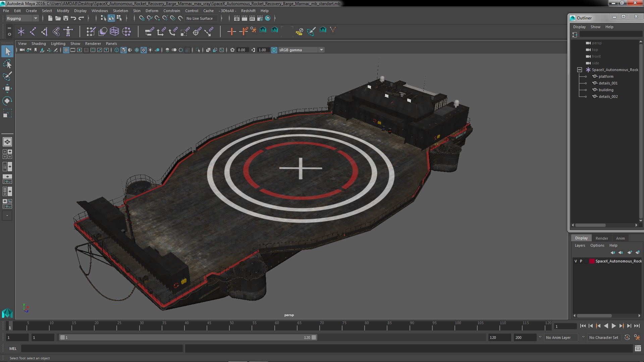
Task: Collapse the SpaceX_Autonomous_Rock group in Outliner
Action: [579, 70]
